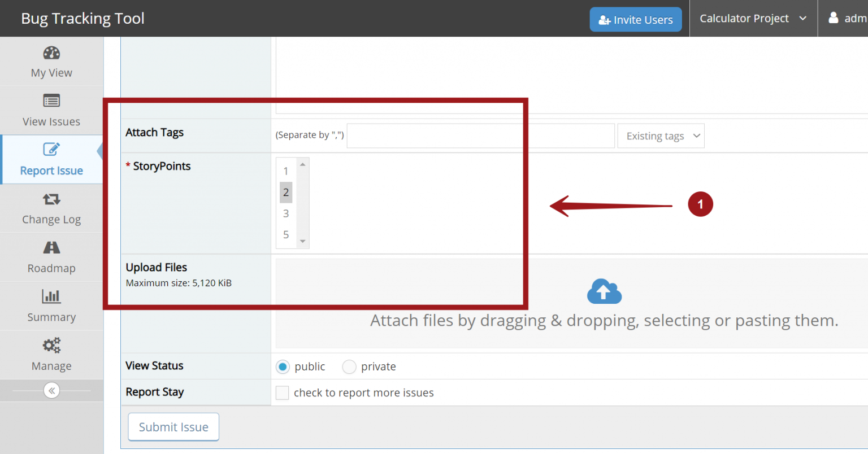Screen dimensions: 868x454
Task: Enable check to report more issues
Action: coord(282,392)
